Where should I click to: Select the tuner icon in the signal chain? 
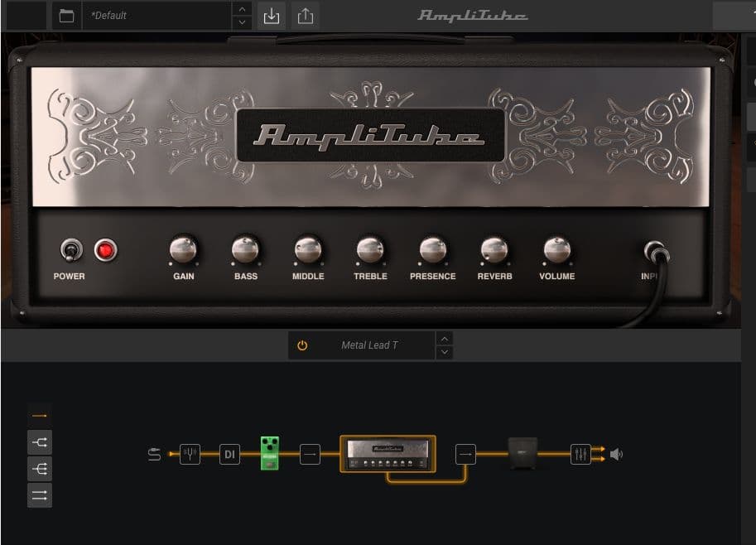tap(190, 454)
